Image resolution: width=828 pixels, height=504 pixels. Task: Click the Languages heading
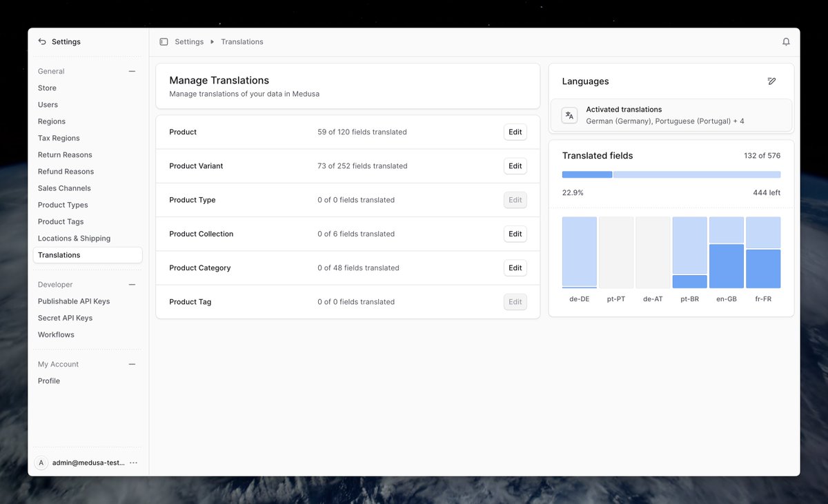[586, 81]
